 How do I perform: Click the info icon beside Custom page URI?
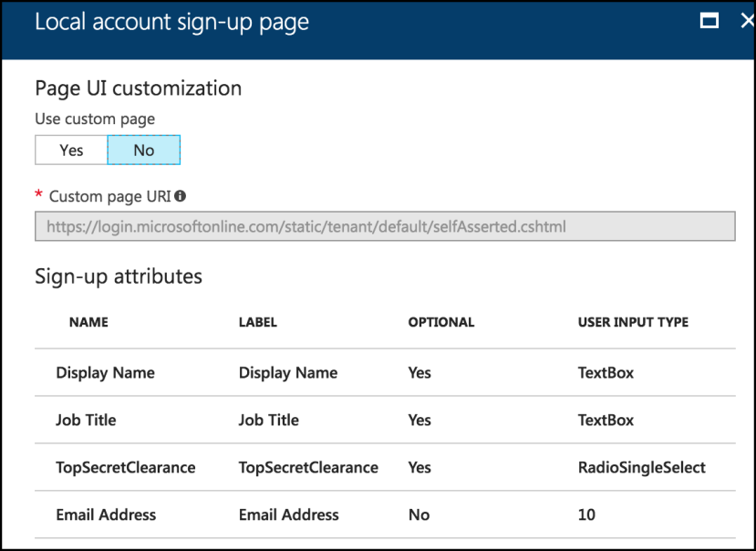pyautogui.click(x=181, y=196)
